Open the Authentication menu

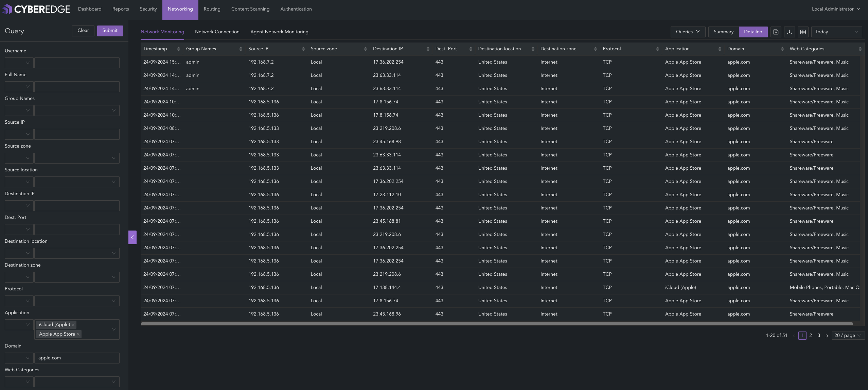[296, 9]
